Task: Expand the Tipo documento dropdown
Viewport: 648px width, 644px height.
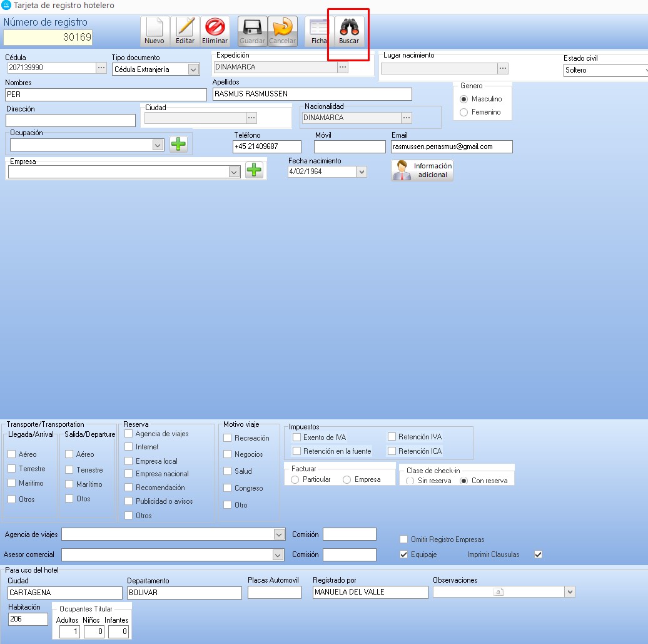Action: (x=193, y=69)
